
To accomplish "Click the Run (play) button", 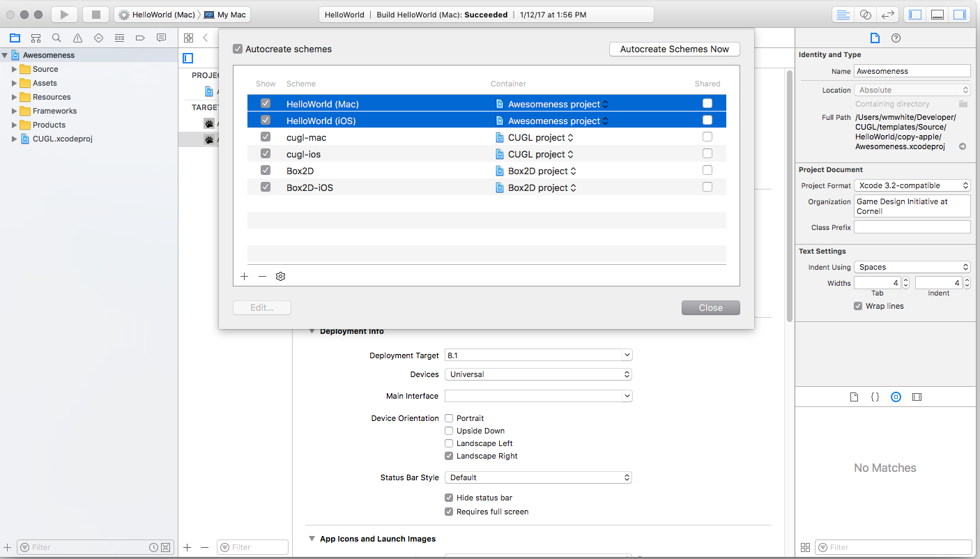I will click(64, 15).
